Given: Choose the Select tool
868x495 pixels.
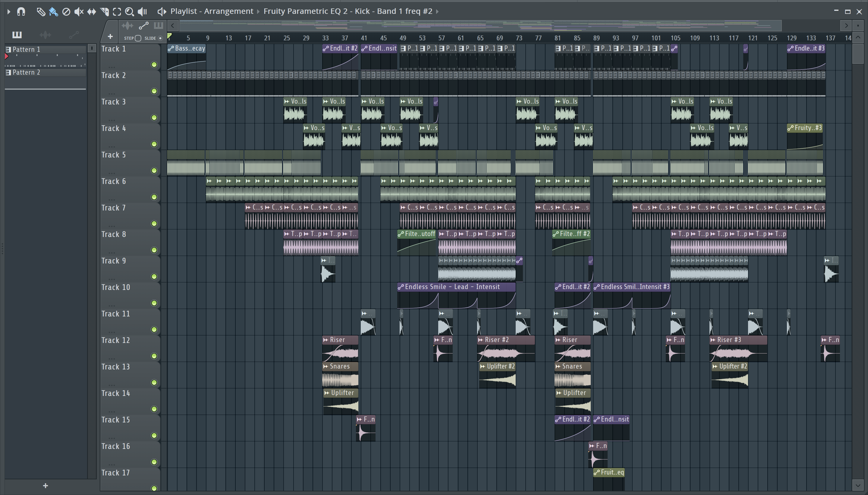Looking at the screenshot, I should coord(117,11).
